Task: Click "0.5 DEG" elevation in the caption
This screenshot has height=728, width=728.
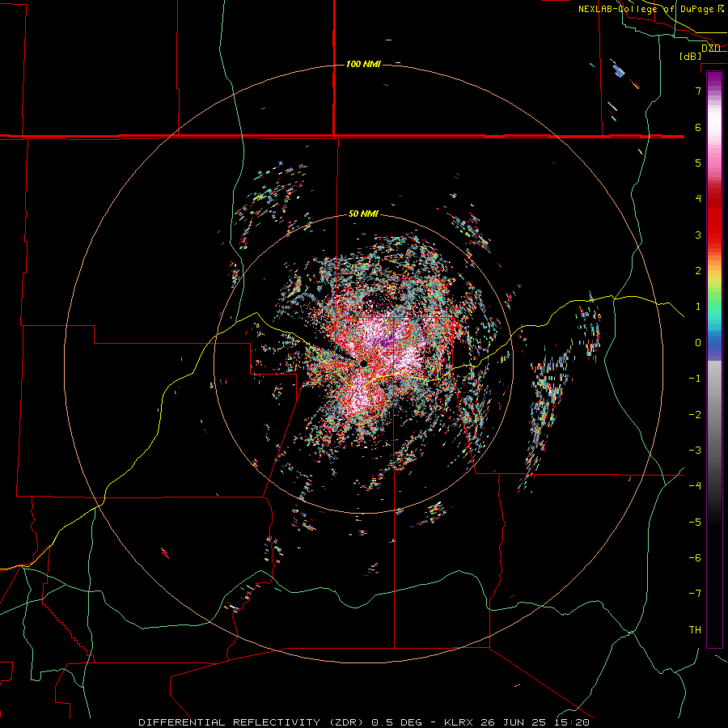Action: pos(396,722)
